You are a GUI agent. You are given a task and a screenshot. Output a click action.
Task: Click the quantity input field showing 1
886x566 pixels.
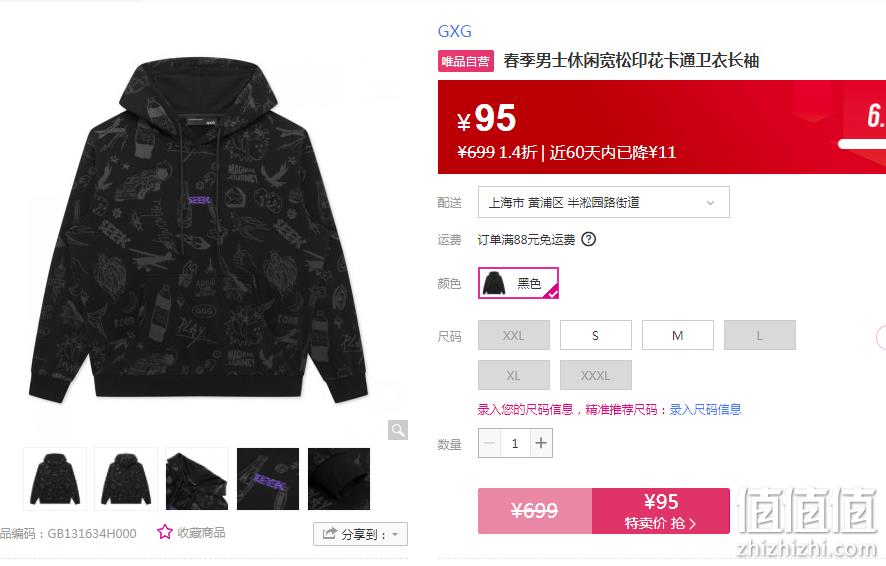click(515, 443)
